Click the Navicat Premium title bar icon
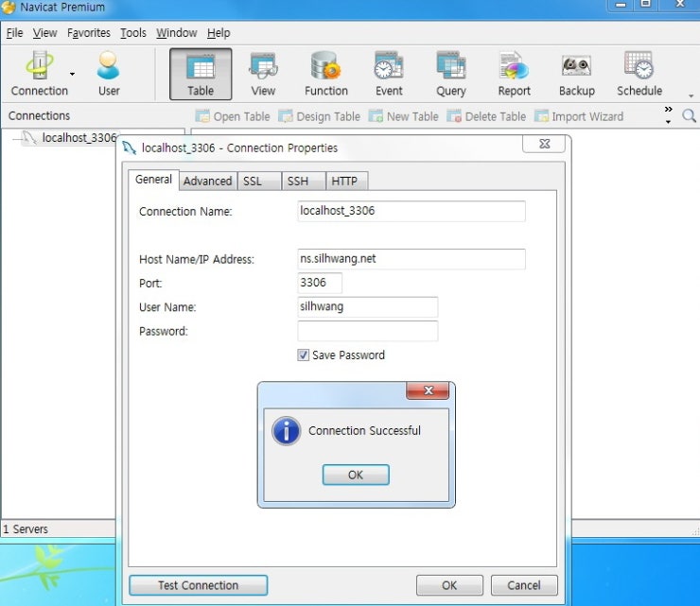Screen dimensions: 700x606 click(x=8, y=8)
